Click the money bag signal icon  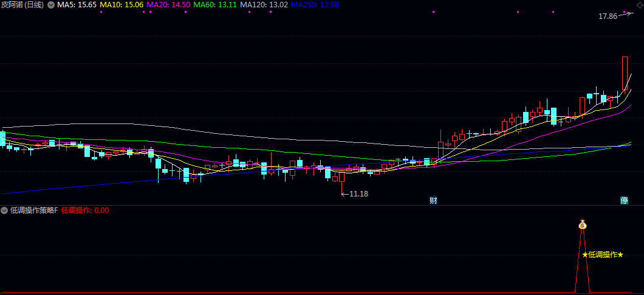coord(582,224)
